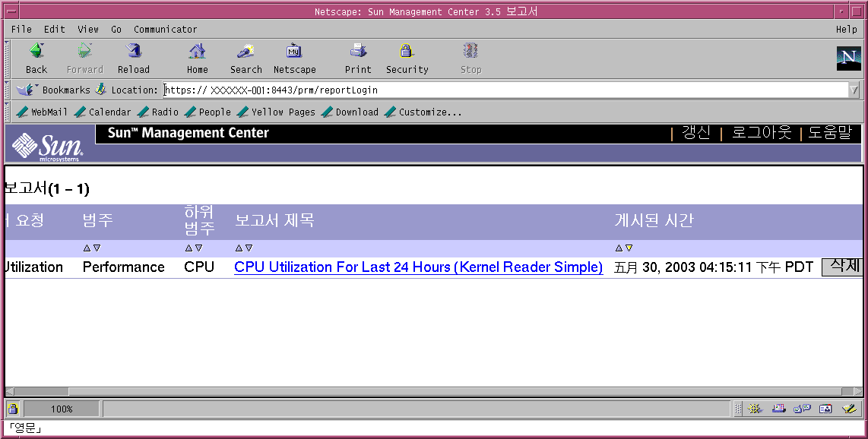Open Address Book from component bar

click(x=825, y=409)
